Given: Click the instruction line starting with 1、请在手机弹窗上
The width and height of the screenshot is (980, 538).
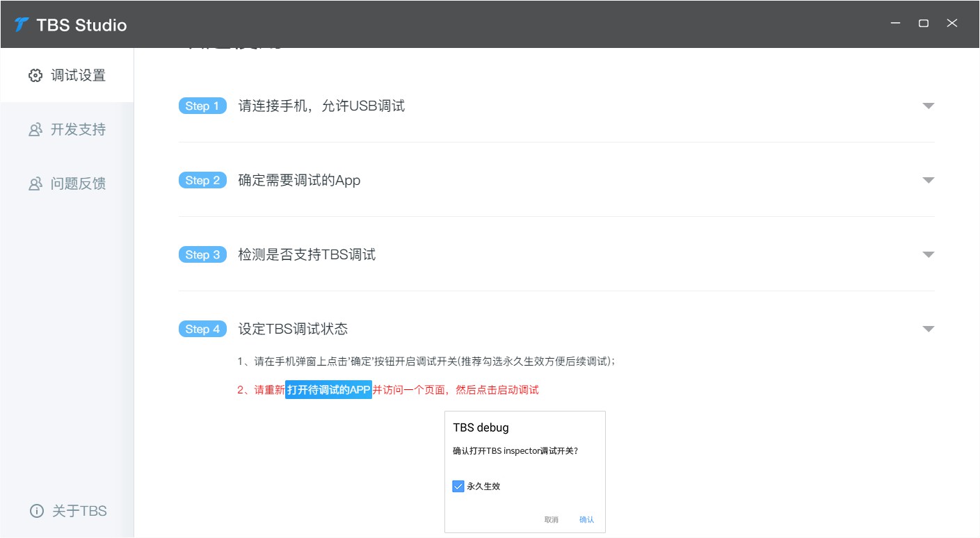Looking at the screenshot, I should tap(426, 361).
